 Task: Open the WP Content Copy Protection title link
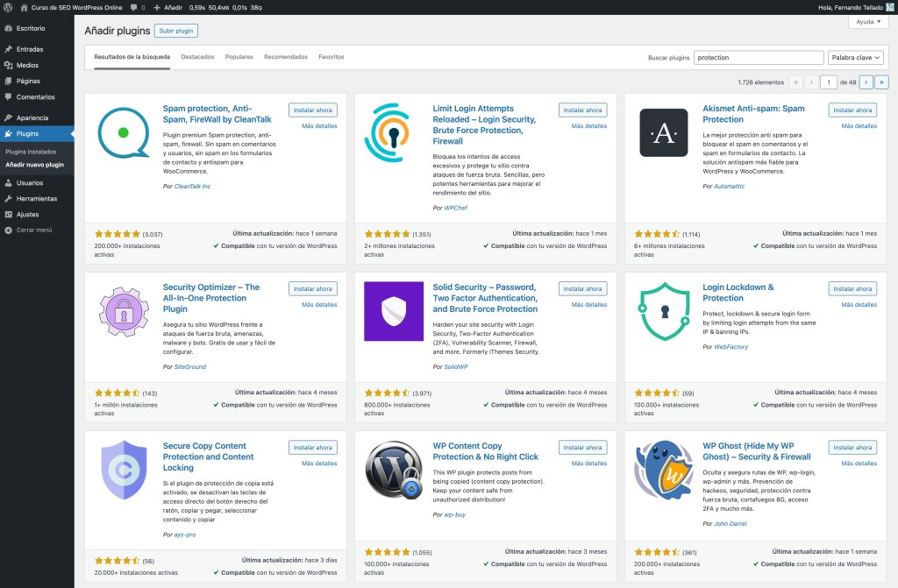(486, 452)
